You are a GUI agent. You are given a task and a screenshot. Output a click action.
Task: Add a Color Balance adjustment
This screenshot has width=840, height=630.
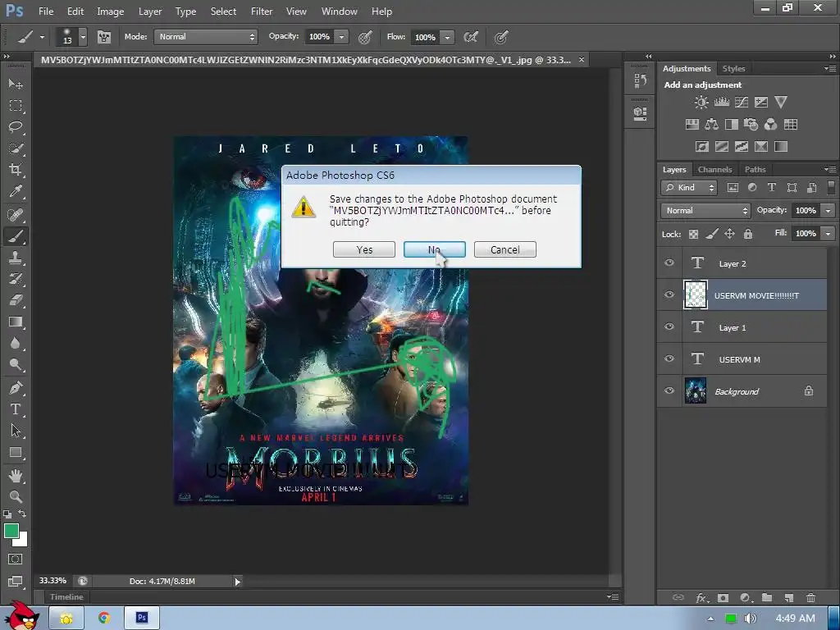pyautogui.click(x=711, y=125)
